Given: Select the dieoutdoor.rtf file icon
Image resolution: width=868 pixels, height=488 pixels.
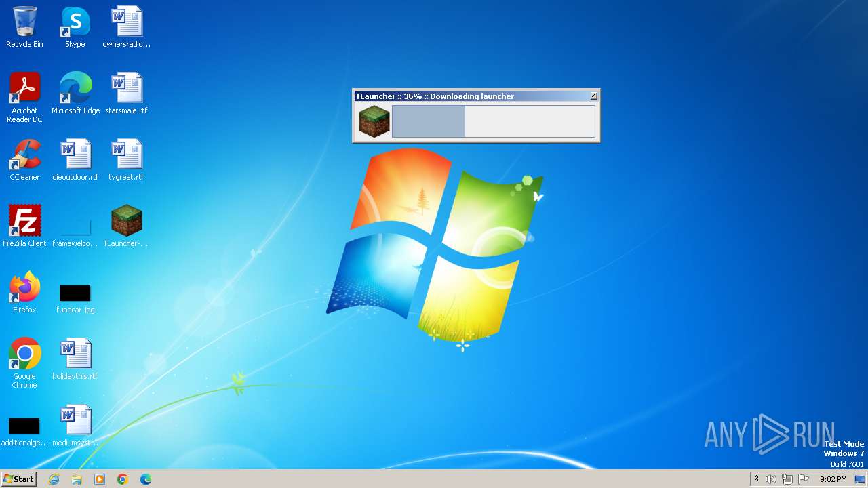Looking at the screenshot, I should [x=75, y=160].
